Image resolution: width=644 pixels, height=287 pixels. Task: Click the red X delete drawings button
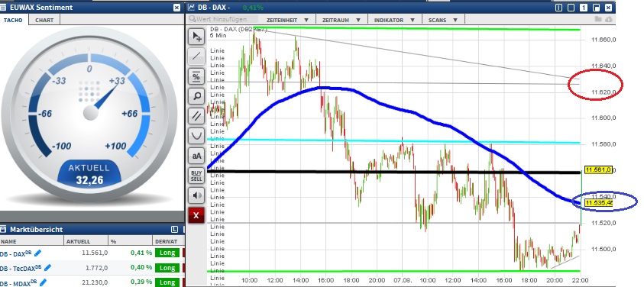click(x=196, y=215)
